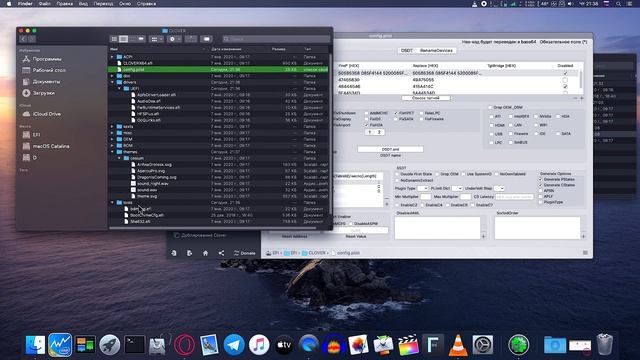The width and height of the screenshot is (640, 360).
Task: Enable AddMCHC checkbox
Action: (367, 113)
